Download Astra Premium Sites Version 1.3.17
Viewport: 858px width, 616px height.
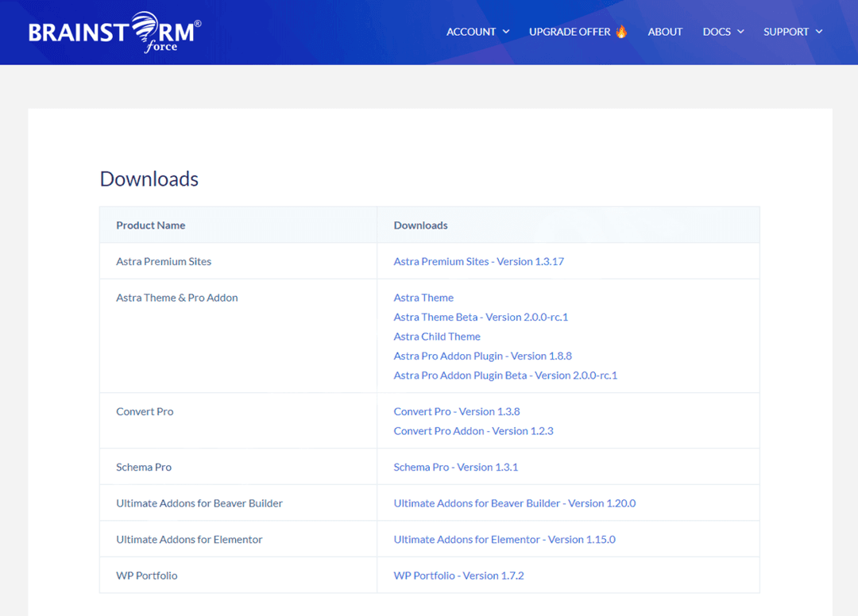point(478,261)
